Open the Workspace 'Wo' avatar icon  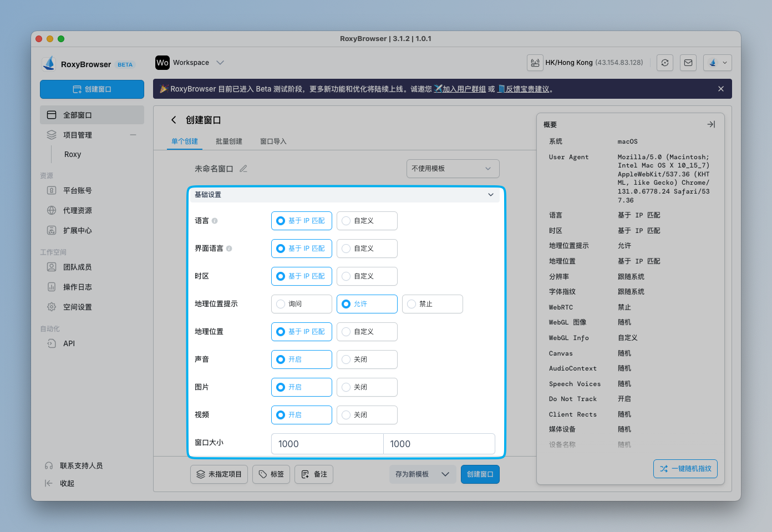[162, 63]
